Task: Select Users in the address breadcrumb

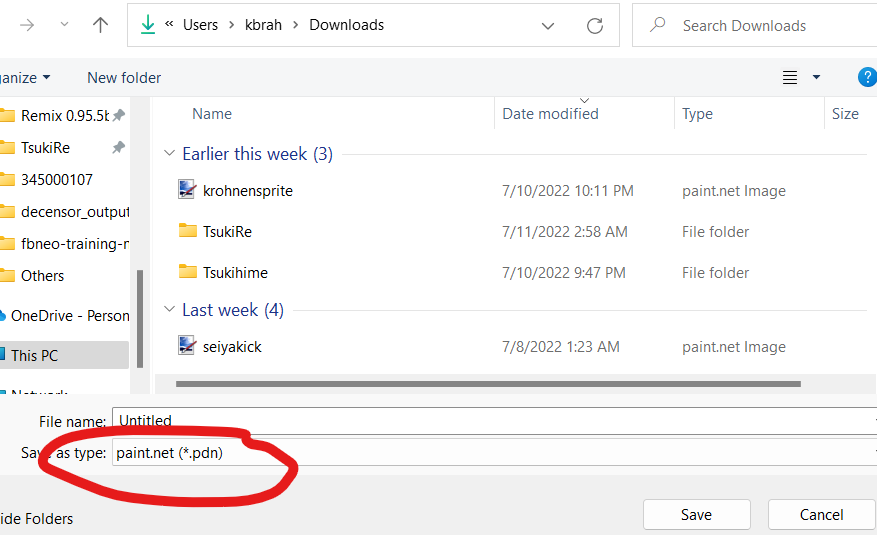Action: (200, 25)
